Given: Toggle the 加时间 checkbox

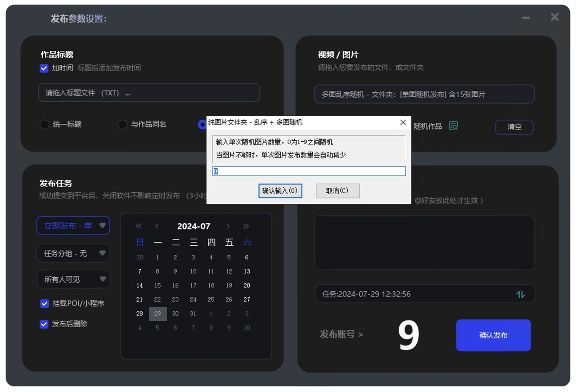Looking at the screenshot, I should pyautogui.click(x=44, y=68).
